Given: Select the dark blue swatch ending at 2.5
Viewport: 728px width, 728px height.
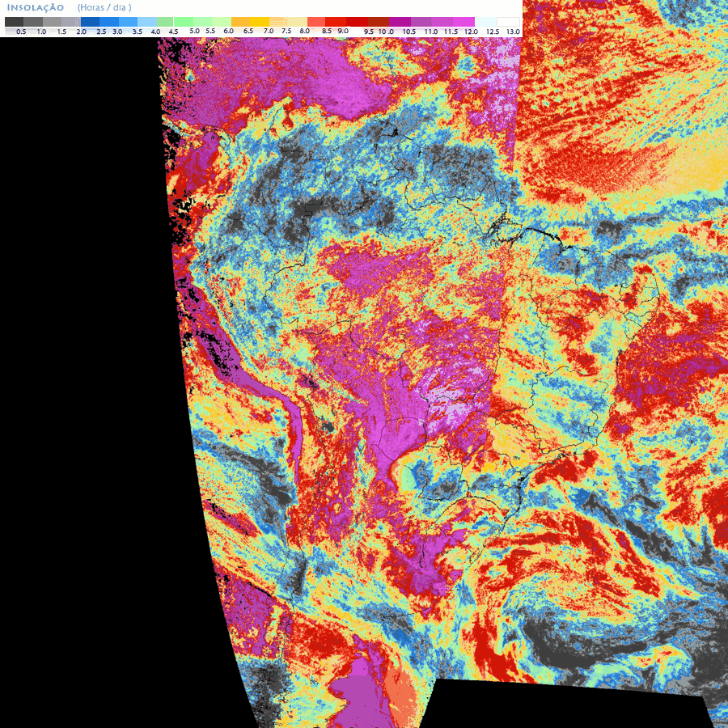Looking at the screenshot, I should point(90,22).
